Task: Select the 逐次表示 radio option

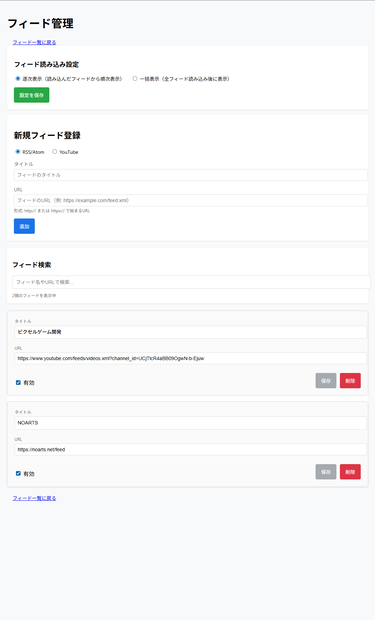Action: click(x=18, y=79)
